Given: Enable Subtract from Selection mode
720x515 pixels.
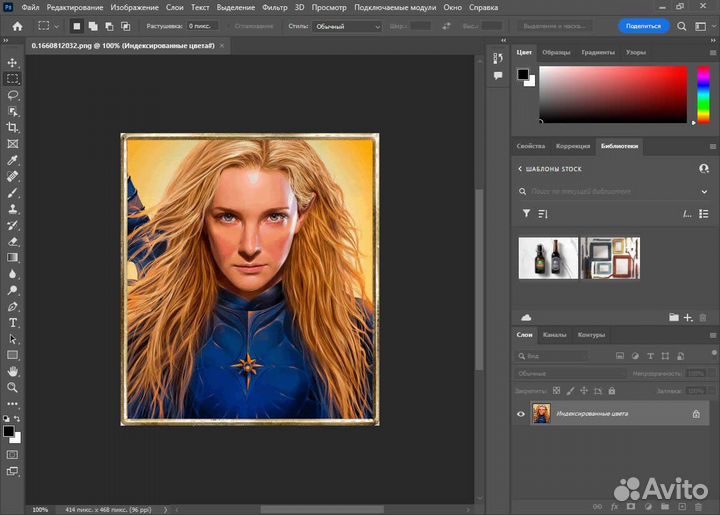Looking at the screenshot, I should point(109,26).
